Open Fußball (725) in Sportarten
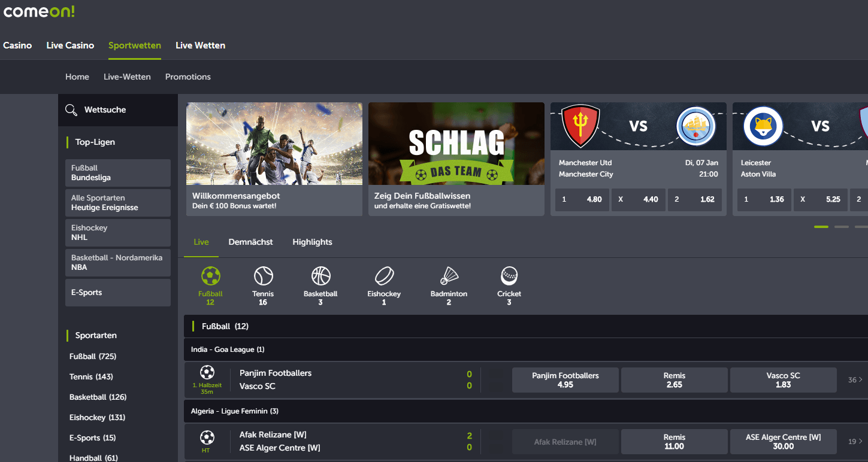This screenshot has width=868, height=462. [x=93, y=356]
